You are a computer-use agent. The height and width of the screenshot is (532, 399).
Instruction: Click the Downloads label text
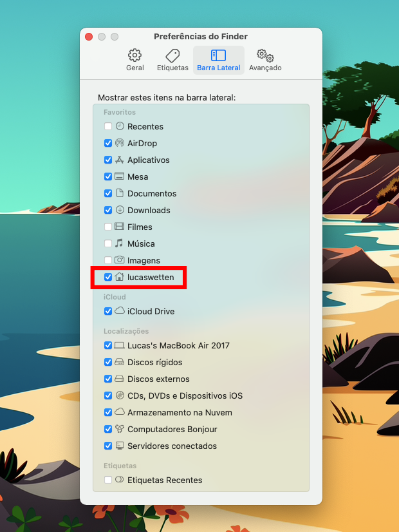point(149,211)
